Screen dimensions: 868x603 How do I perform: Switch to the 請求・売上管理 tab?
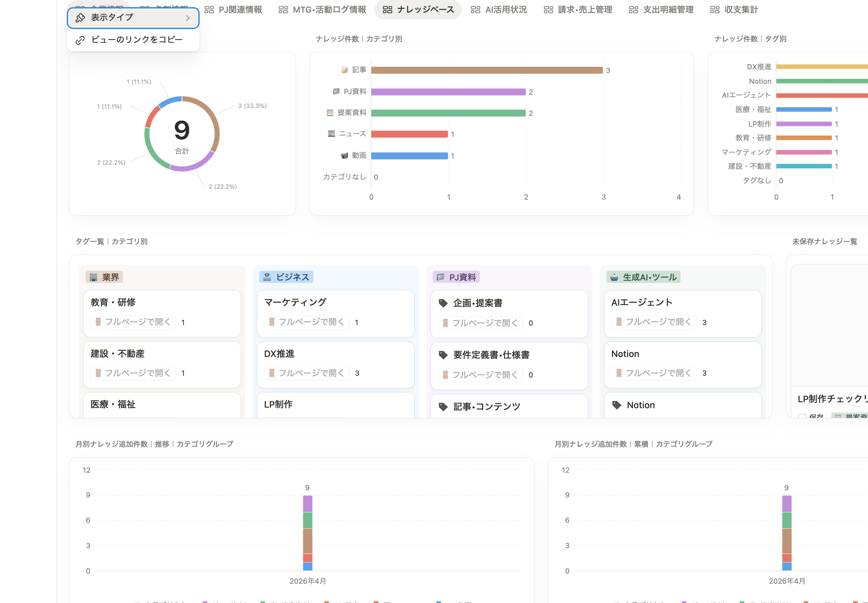pyautogui.click(x=578, y=10)
